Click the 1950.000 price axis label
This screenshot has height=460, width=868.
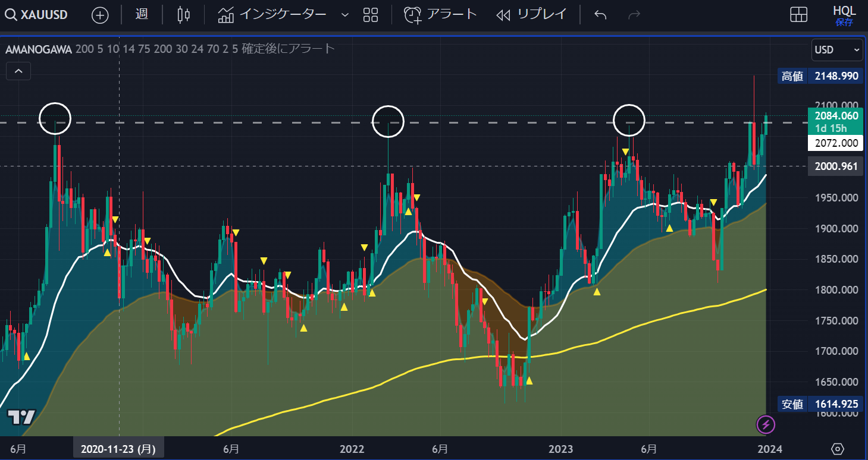pyautogui.click(x=837, y=197)
